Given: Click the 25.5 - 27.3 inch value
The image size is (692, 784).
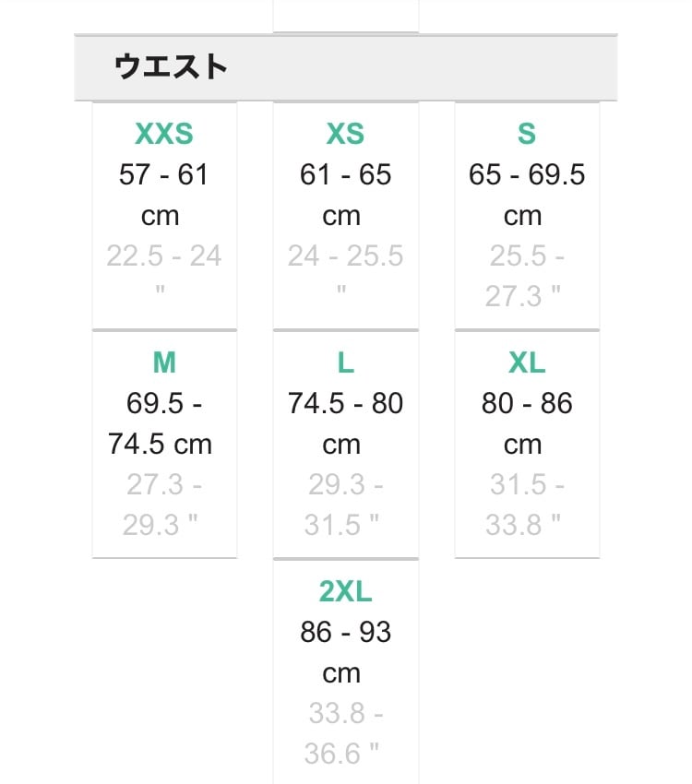Looking at the screenshot, I should (526, 276).
